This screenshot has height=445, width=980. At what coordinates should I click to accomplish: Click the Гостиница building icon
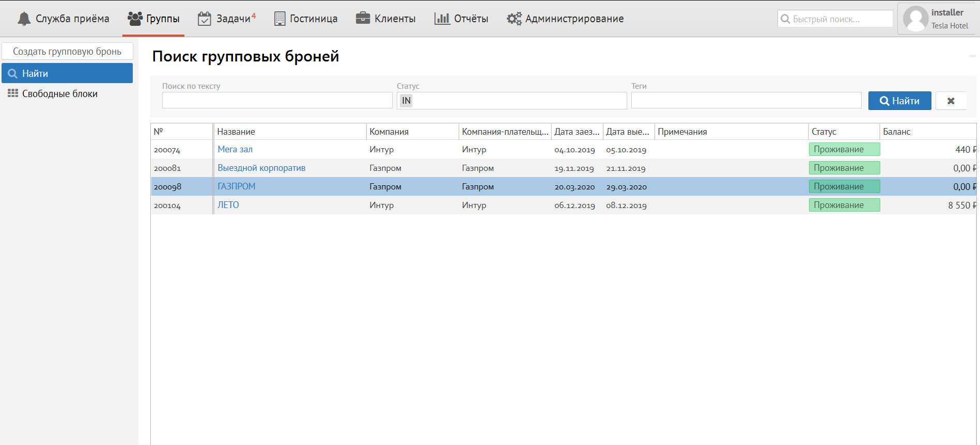tap(279, 19)
